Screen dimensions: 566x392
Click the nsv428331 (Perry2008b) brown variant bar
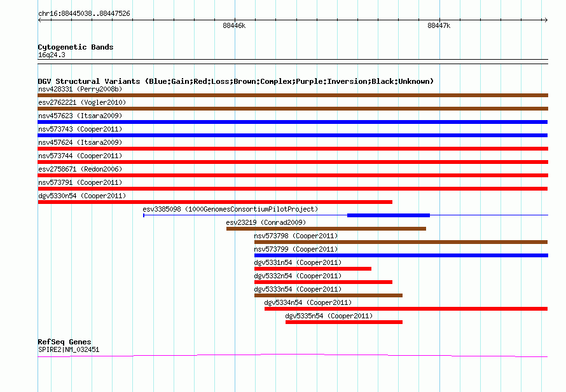pos(293,95)
